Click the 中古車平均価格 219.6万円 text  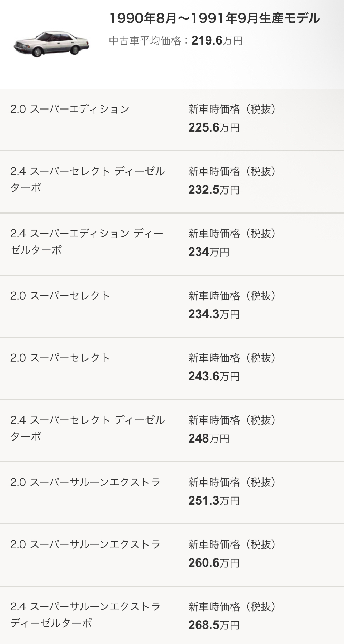[176, 41]
